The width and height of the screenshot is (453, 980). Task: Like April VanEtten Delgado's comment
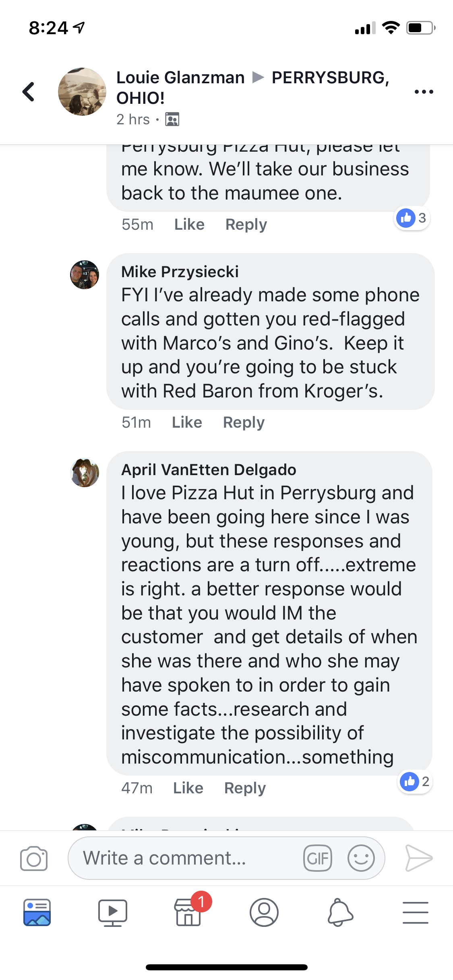click(188, 788)
